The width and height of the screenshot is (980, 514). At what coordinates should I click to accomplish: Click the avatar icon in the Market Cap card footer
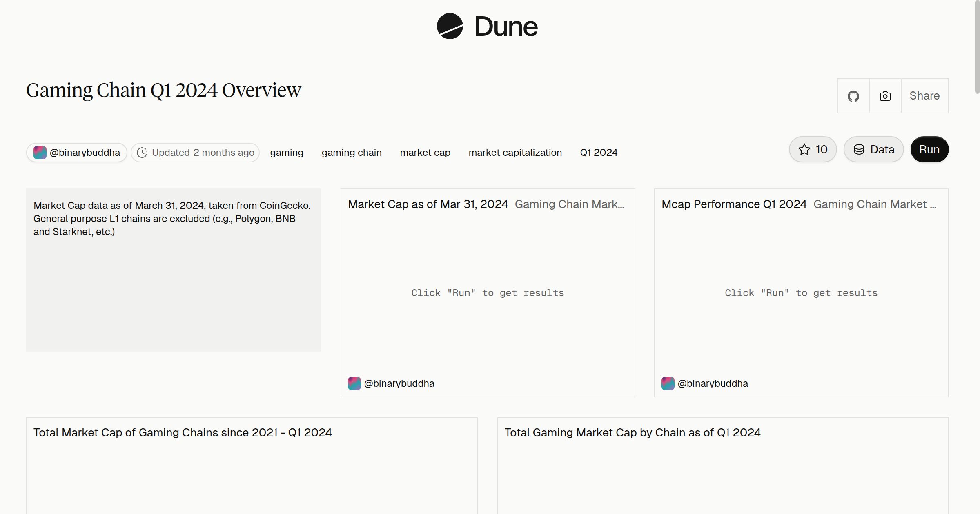[354, 383]
